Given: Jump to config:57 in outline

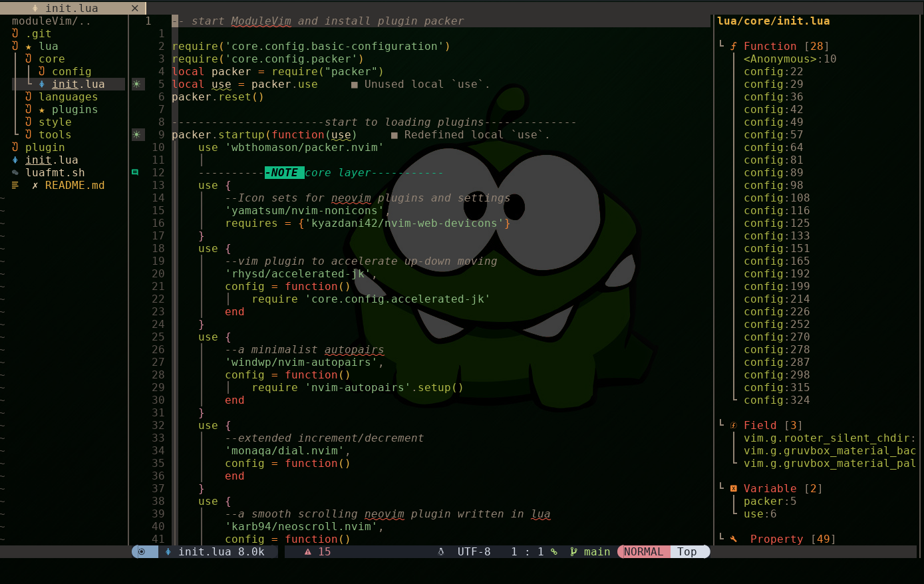Looking at the screenshot, I should (x=774, y=135).
